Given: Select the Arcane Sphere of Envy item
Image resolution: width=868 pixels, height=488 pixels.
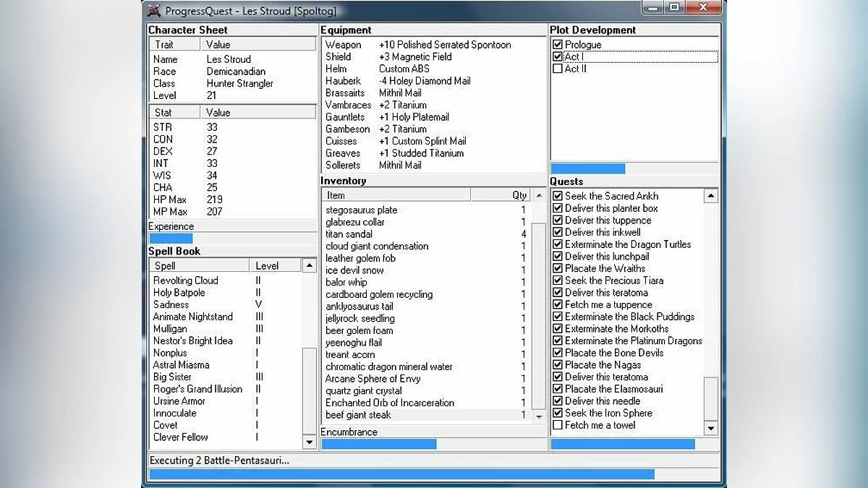Looking at the screenshot, I should pyautogui.click(x=373, y=379).
